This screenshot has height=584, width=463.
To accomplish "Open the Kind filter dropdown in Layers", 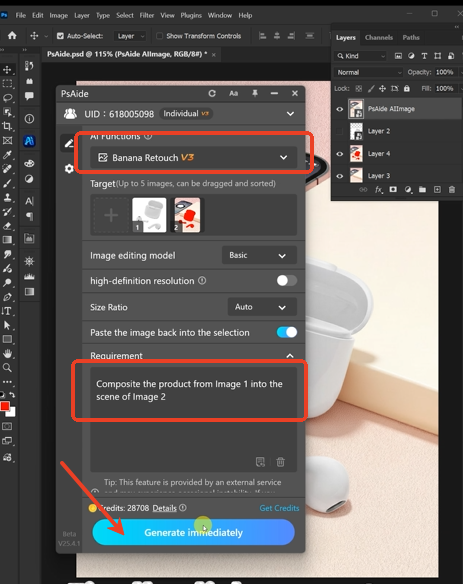I will coord(360,56).
